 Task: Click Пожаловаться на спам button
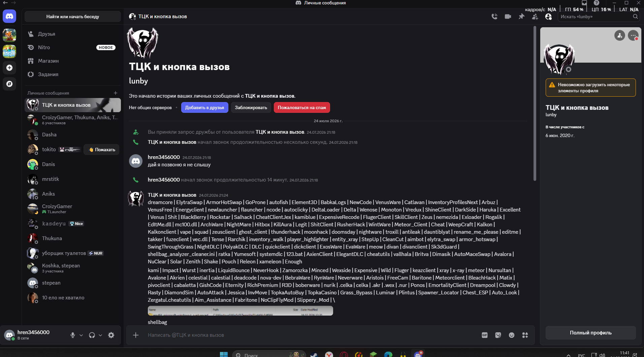click(x=302, y=108)
